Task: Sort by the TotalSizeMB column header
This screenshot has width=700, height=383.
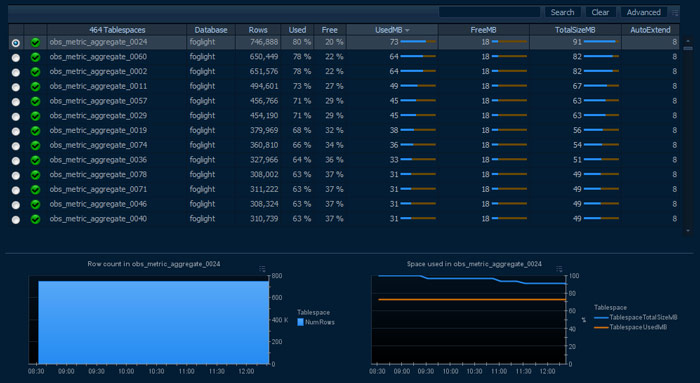Action: (575, 30)
